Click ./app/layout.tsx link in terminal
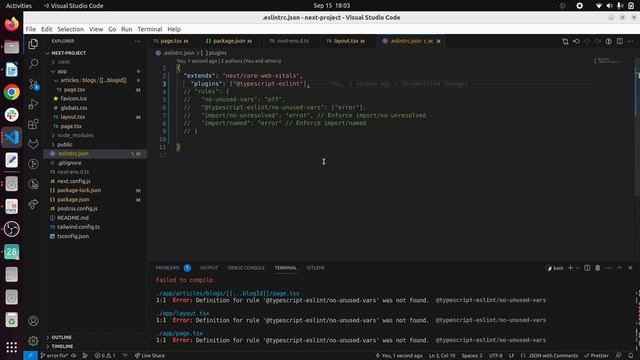640x360 pixels. [183, 313]
